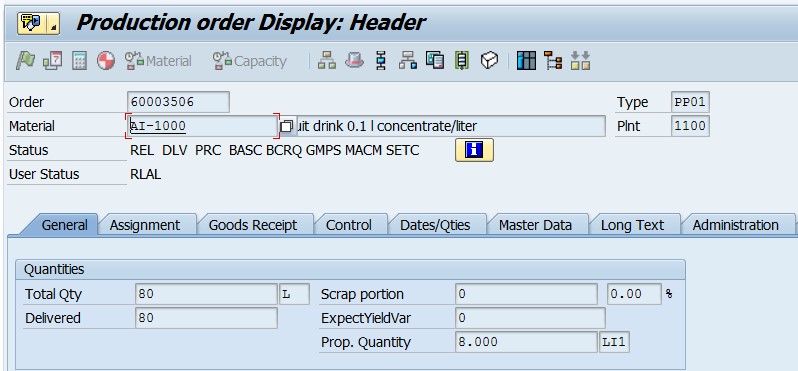Click the white cube toolbar icon

489,61
